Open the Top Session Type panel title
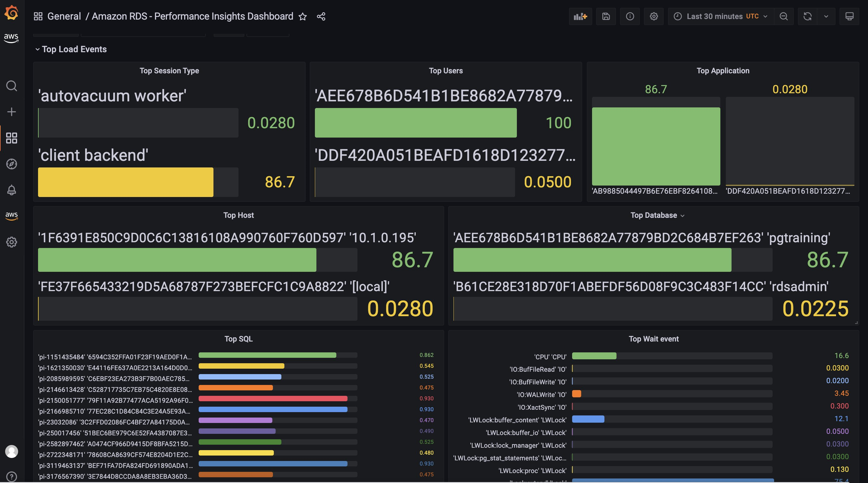This screenshot has height=483, width=868. 169,71
